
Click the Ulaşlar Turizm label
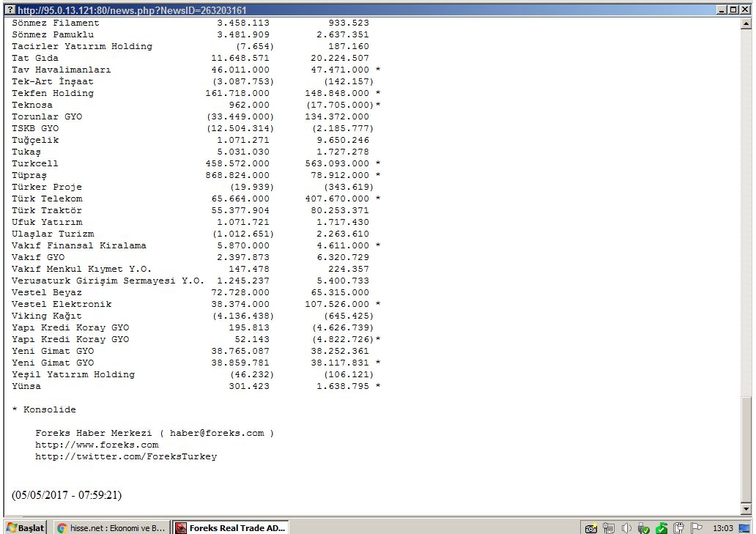[x=53, y=234]
